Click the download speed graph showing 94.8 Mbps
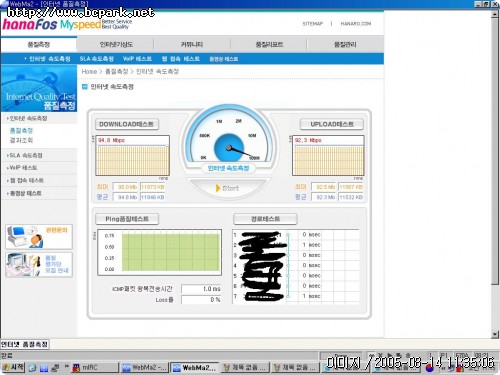The image size is (500, 375). (x=133, y=156)
